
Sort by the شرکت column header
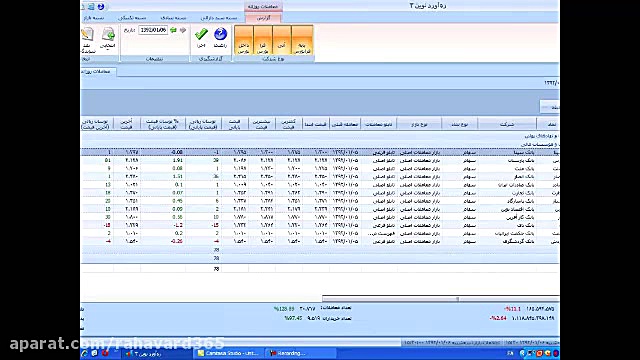coord(507,124)
